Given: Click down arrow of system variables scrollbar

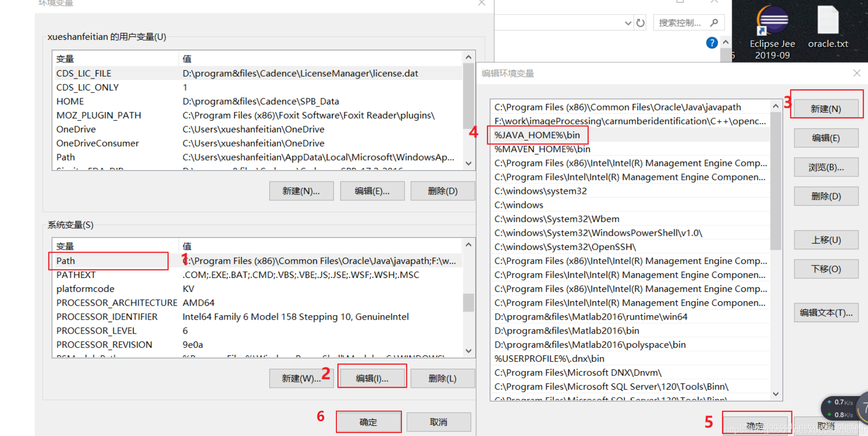Looking at the screenshot, I should pyautogui.click(x=468, y=350).
